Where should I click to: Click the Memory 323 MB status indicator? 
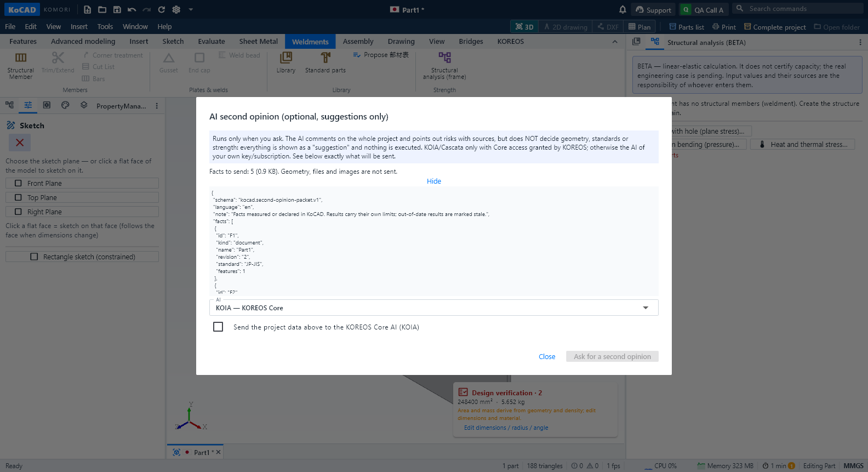725,466
